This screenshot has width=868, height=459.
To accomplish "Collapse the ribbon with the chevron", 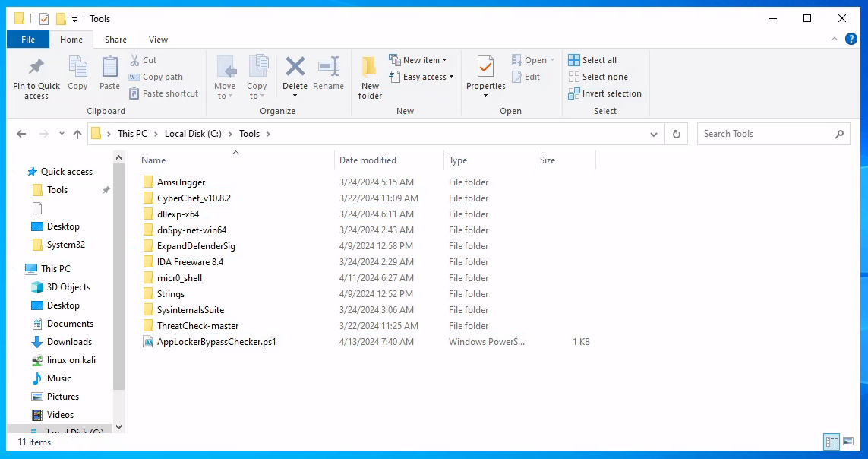I will click(835, 39).
